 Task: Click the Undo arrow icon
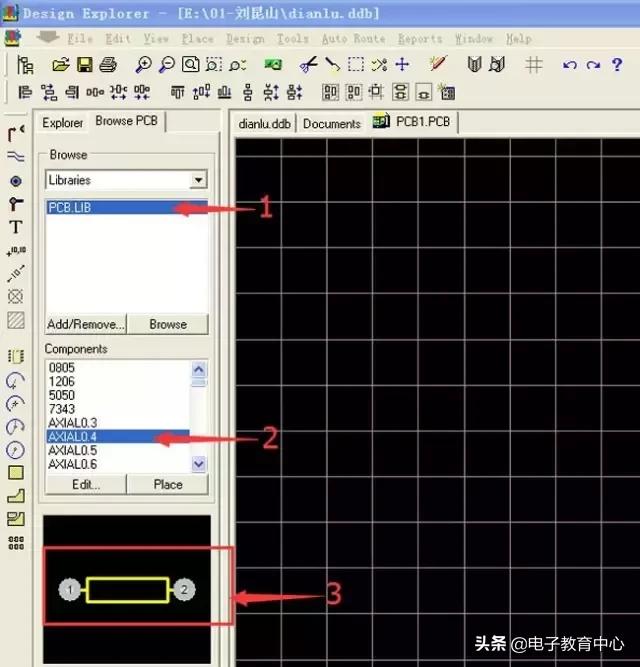click(x=570, y=65)
